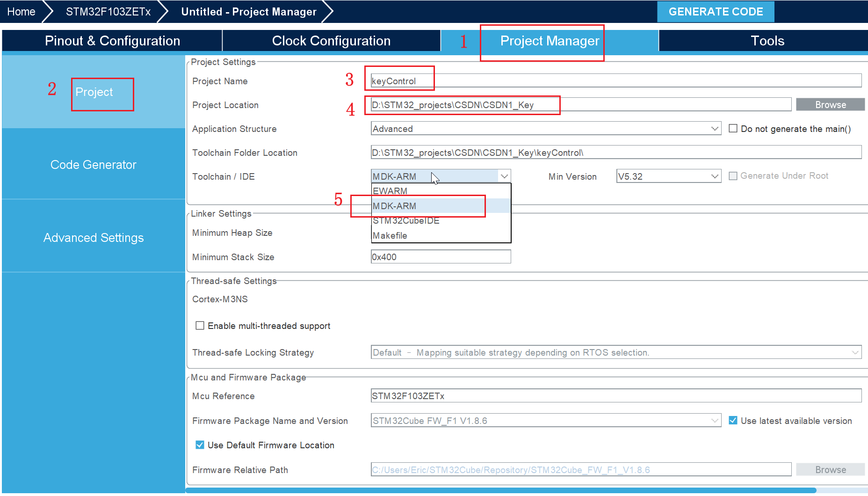Switch to Clock Configuration tab
868x496 pixels.
331,41
